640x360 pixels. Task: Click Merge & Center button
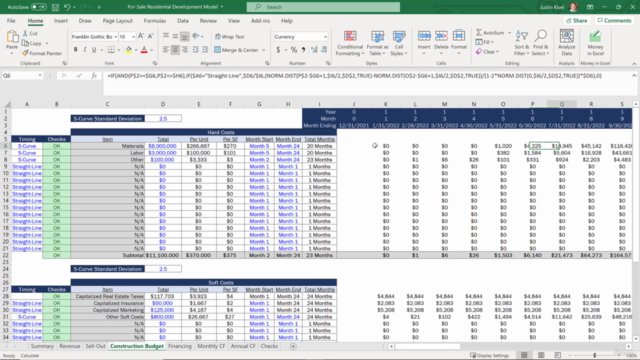click(237, 50)
